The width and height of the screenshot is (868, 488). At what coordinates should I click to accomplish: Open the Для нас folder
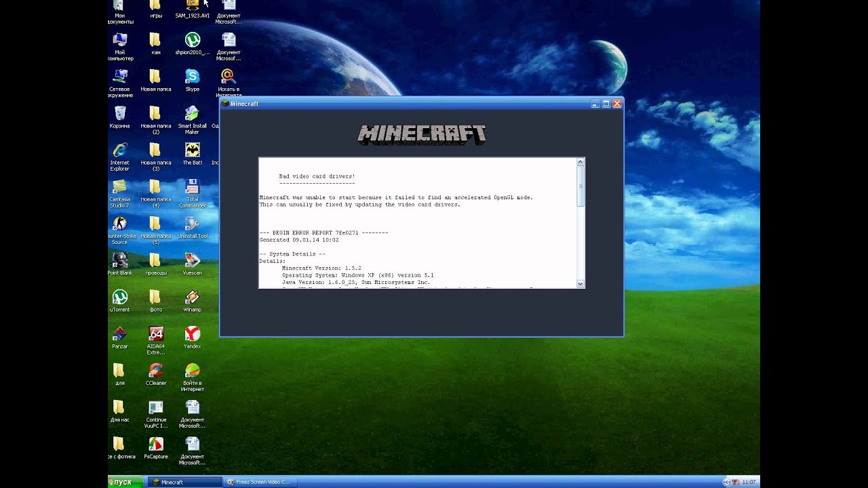tap(119, 411)
